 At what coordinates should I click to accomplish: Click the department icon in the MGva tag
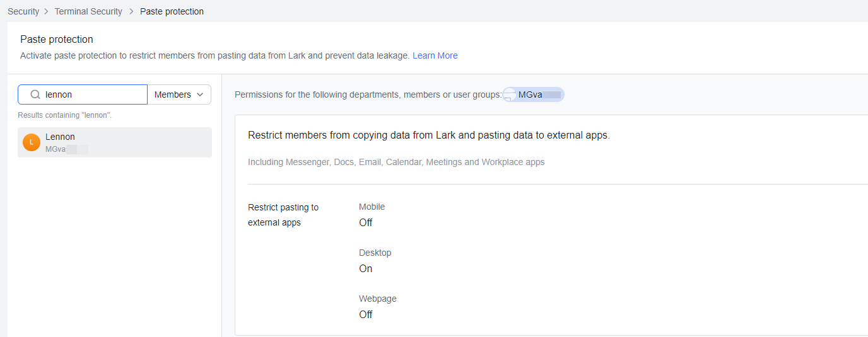[509, 94]
